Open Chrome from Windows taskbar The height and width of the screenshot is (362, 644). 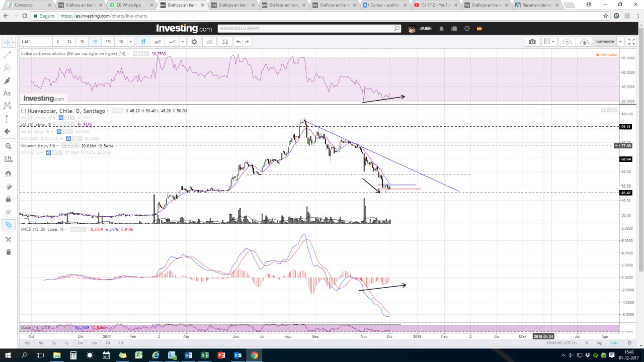click(254, 355)
